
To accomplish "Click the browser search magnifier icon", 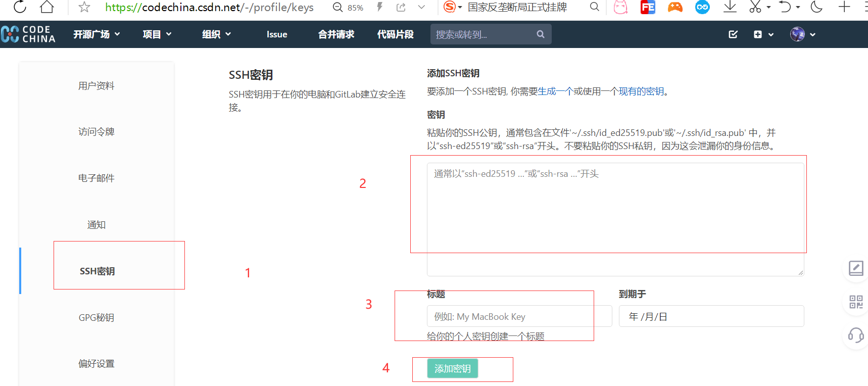I will click(595, 7).
